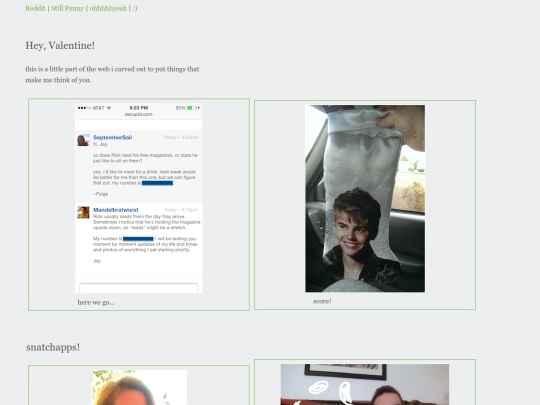This screenshot has width=540, height=405.
Task: Open the Christmas stocking photo
Action: tap(365, 198)
